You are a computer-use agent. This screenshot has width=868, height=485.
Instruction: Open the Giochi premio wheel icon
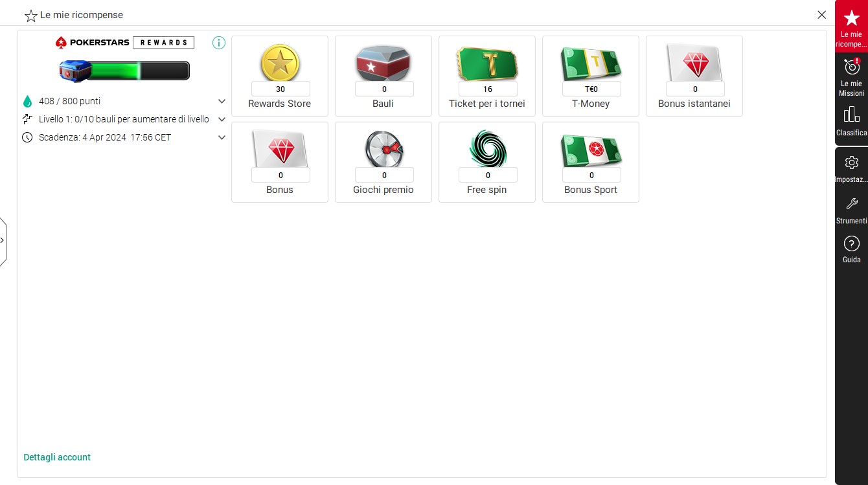pyautogui.click(x=383, y=149)
